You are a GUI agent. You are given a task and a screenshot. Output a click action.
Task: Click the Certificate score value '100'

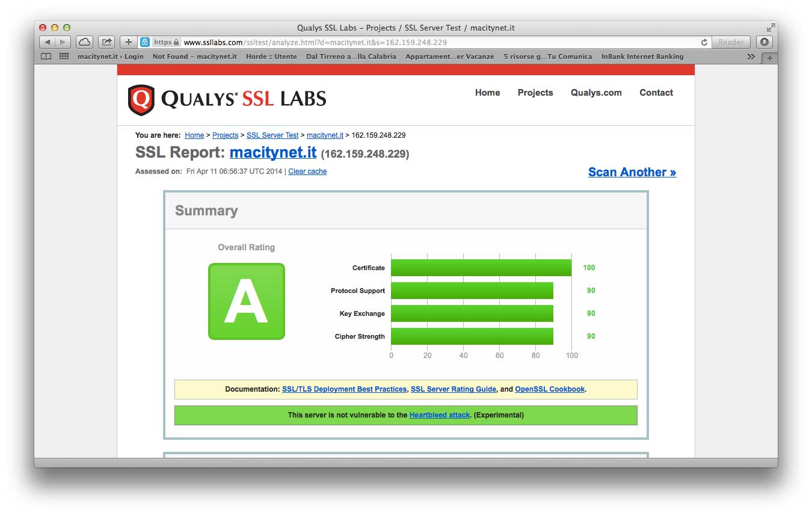589,268
